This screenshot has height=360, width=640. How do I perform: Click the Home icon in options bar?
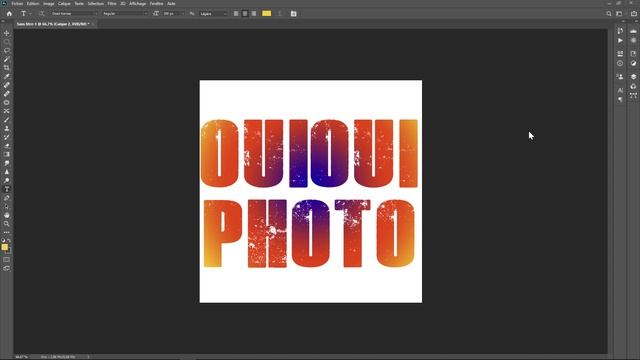9,13
